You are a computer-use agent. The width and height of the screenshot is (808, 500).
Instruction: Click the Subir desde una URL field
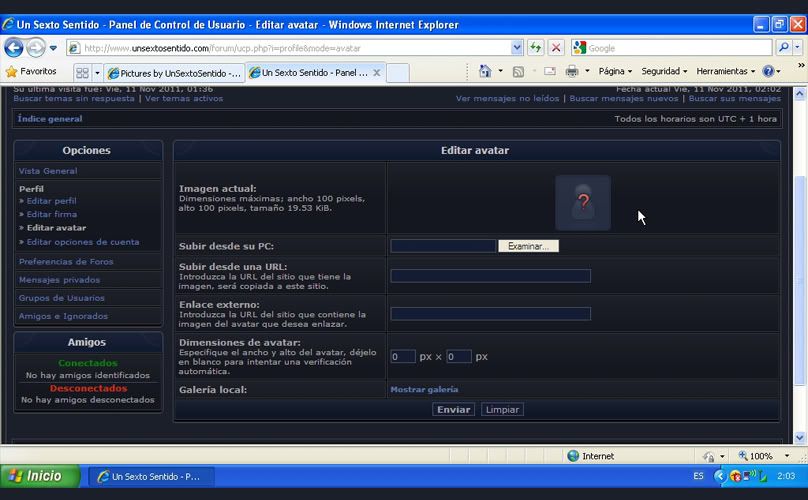(490, 276)
